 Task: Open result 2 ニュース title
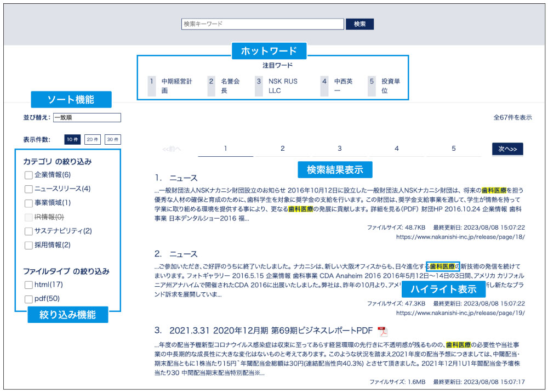tap(184, 254)
